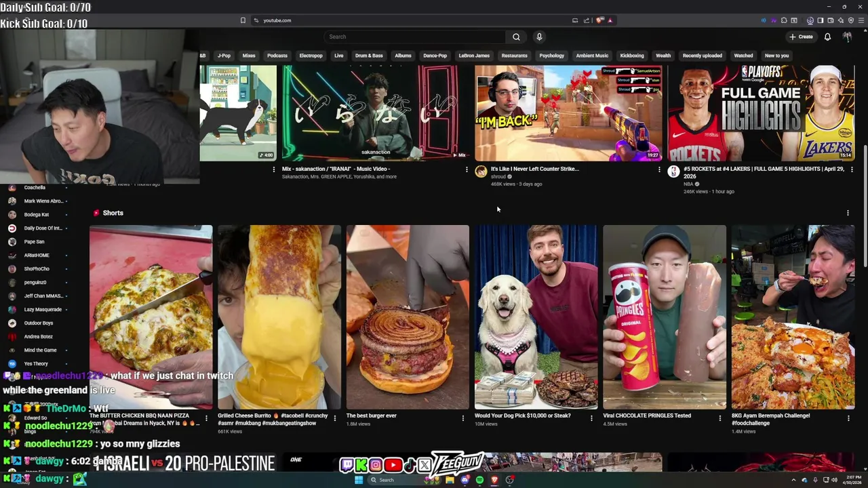Viewport: 868px width, 488px height.
Task: Click the YouTube search magnifier button
Action: 516,37
